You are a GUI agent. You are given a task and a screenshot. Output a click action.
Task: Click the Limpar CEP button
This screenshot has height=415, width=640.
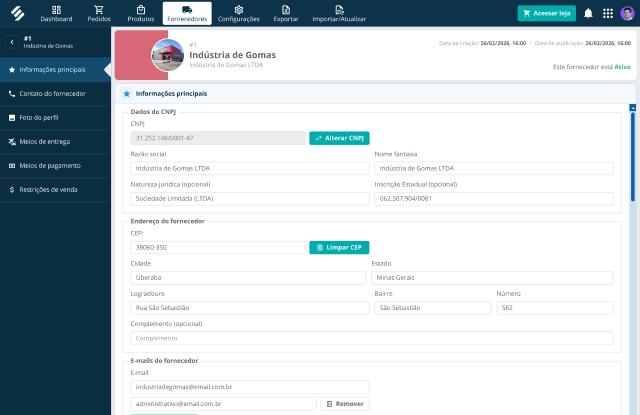339,248
